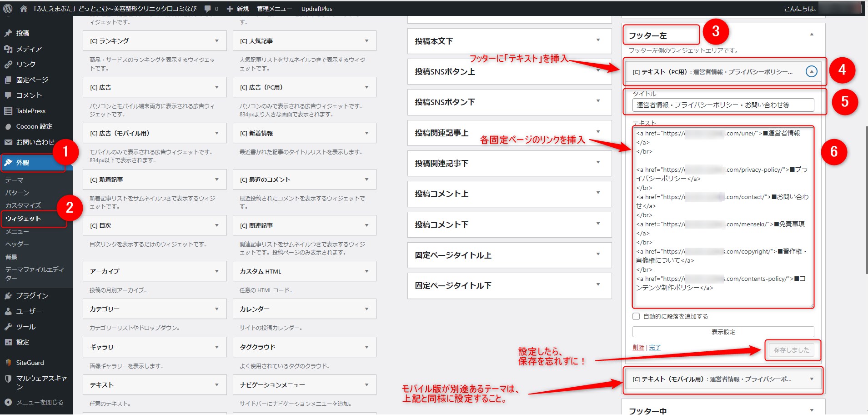
Task: Click the マルウェアスキャン shield icon
Action: pyautogui.click(x=8, y=379)
